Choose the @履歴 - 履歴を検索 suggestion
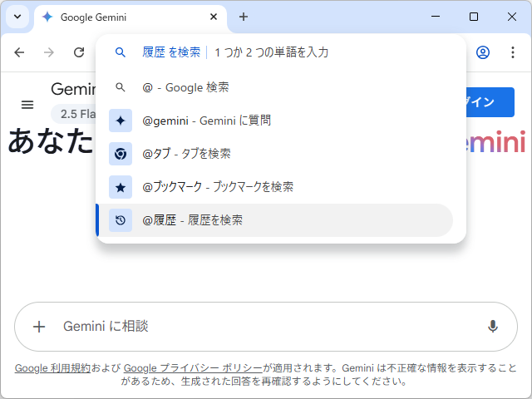Viewport: 532px width, 399px height. [x=275, y=220]
